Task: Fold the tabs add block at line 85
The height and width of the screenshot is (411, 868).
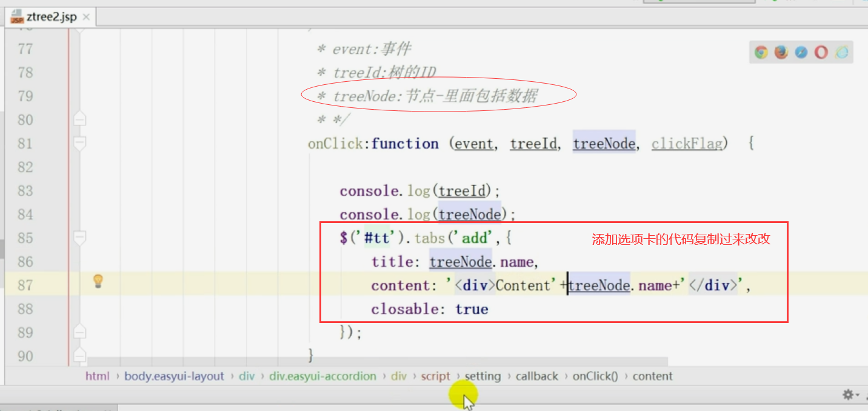Action: pos(79,238)
